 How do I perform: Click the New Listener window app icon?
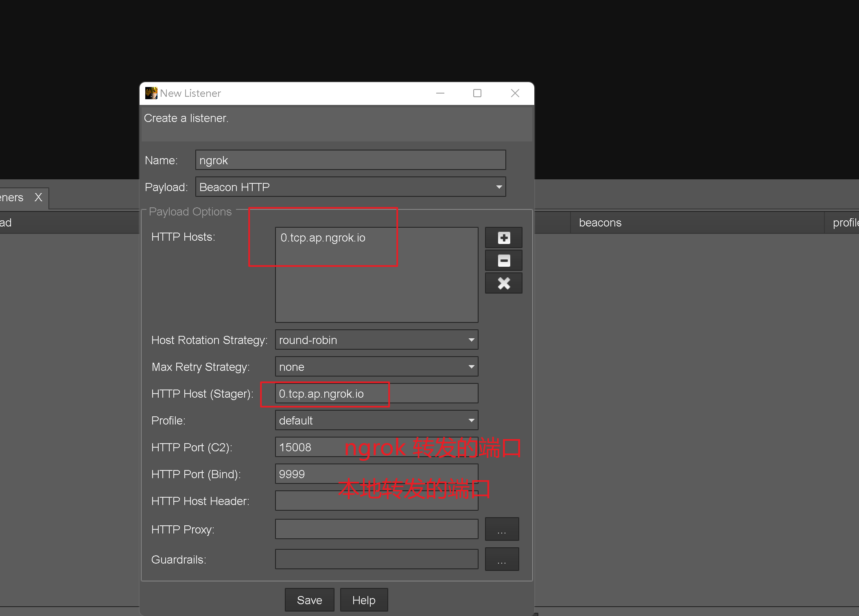click(x=151, y=93)
